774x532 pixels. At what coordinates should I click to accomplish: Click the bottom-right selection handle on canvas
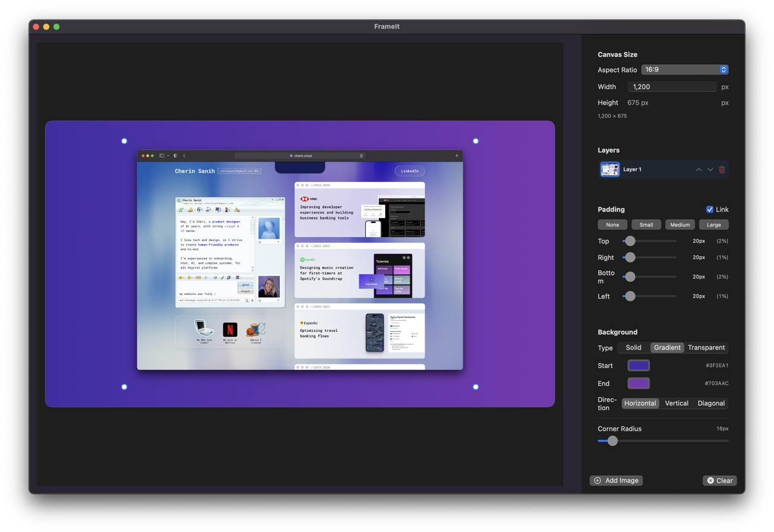(x=475, y=387)
